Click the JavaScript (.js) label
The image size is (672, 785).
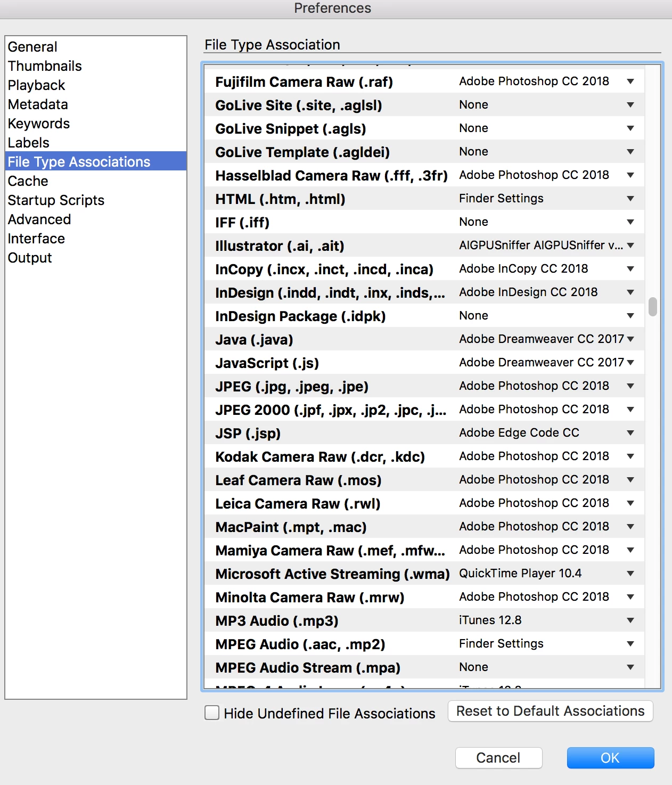267,363
